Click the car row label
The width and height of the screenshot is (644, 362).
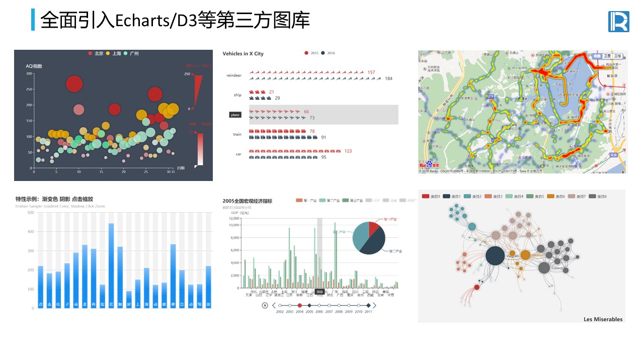tap(238, 154)
